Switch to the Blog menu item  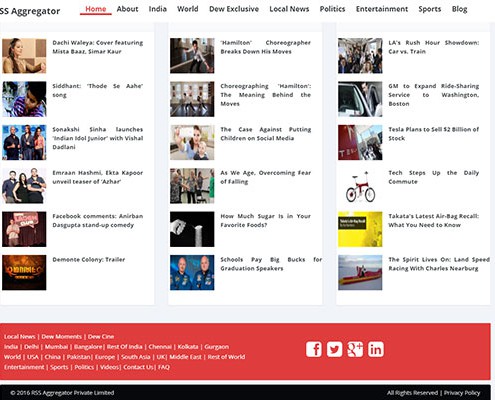459,9
